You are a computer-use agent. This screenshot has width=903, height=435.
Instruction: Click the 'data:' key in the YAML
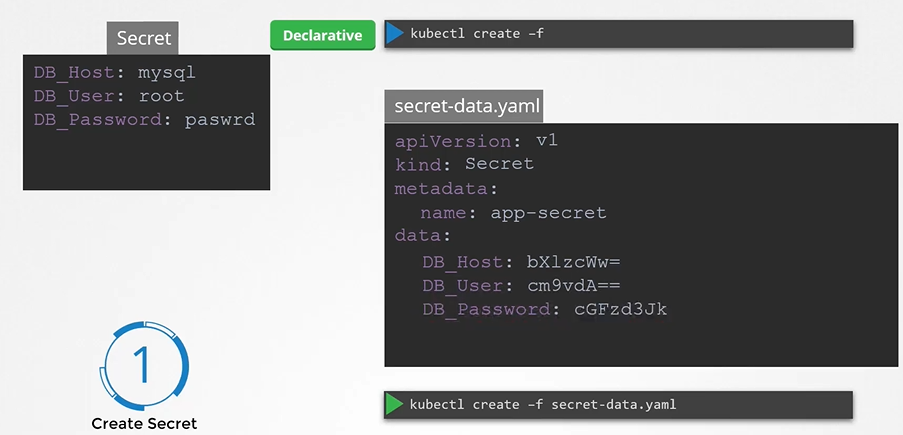coord(423,236)
